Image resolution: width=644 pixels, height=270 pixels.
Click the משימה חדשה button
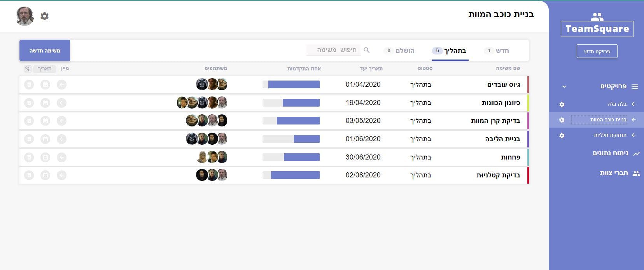45,51
